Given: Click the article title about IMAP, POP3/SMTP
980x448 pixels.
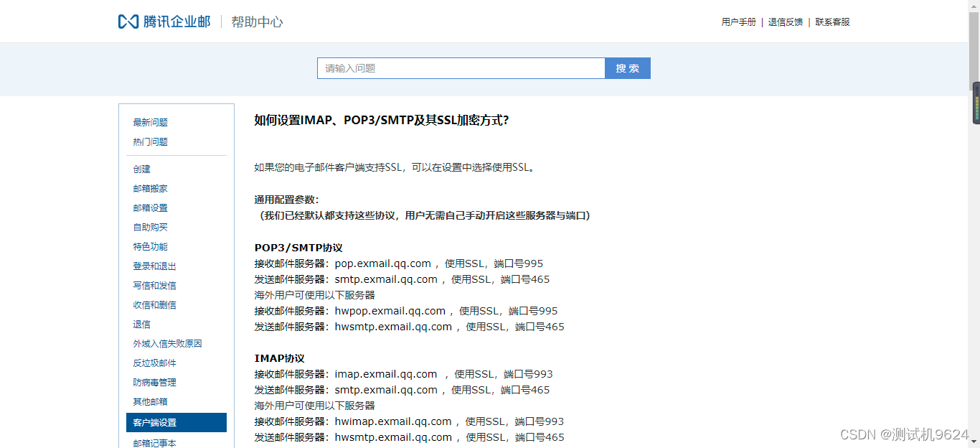Looking at the screenshot, I should pos(382,120).
